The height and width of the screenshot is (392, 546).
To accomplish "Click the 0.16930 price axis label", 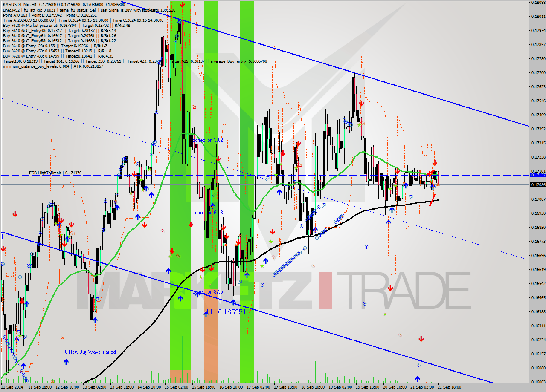I will [x=538, y=213].
